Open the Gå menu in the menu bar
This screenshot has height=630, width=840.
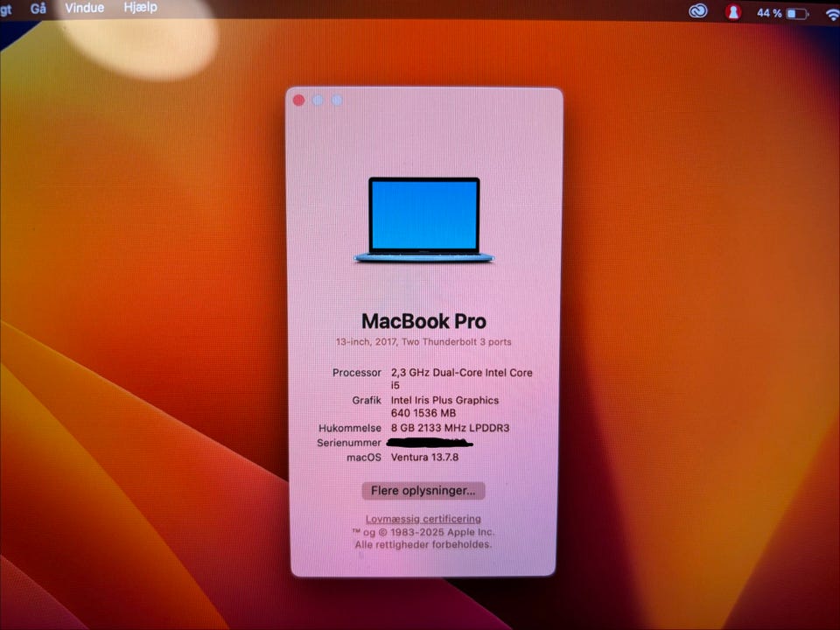(38, 8)
